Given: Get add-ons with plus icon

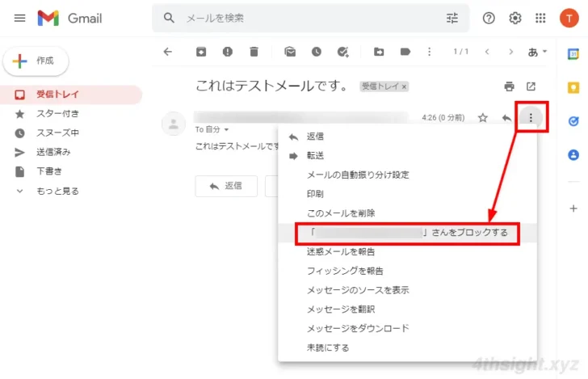Looking at the screenshot, I should [x=573, y=208].
